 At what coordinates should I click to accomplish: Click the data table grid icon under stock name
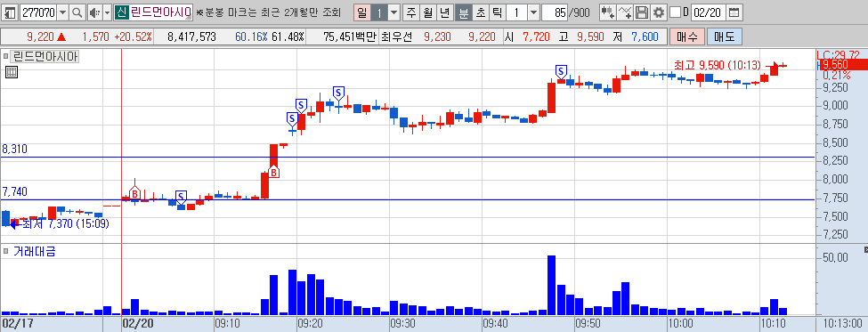pyautogui.click(x=12, y=71)
